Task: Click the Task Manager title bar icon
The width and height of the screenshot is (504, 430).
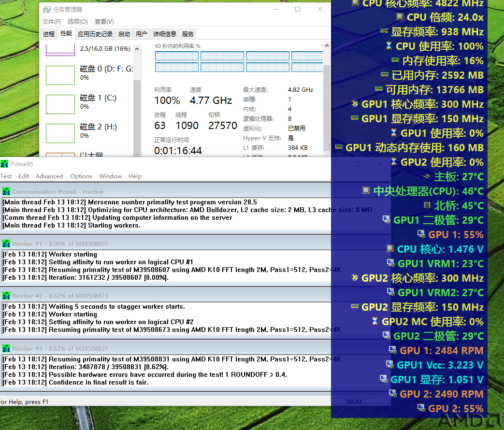Action: [47, 10]
